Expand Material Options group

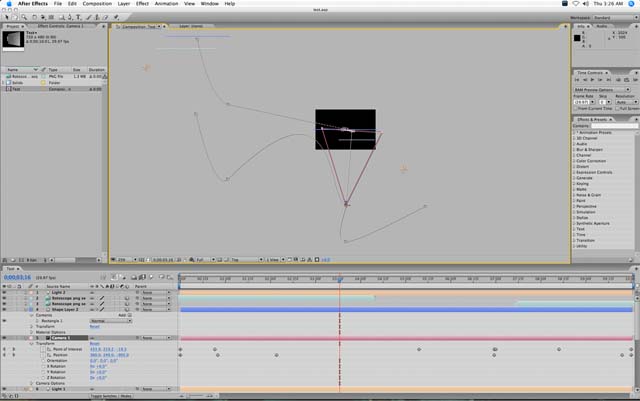click(31, 332)
